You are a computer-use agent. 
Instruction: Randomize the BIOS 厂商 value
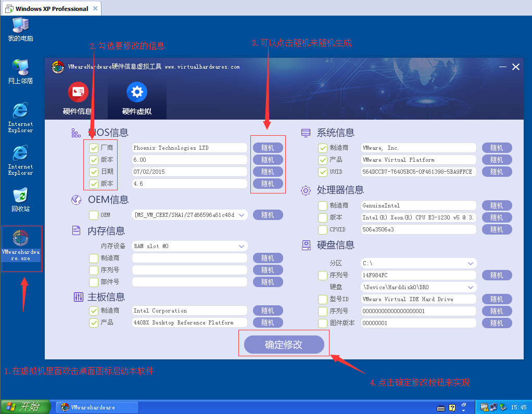click(x=268, y=148)
